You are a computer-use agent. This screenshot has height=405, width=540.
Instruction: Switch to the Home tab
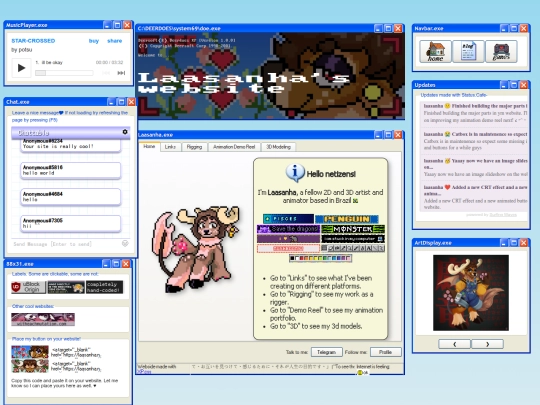coord(149,147)
